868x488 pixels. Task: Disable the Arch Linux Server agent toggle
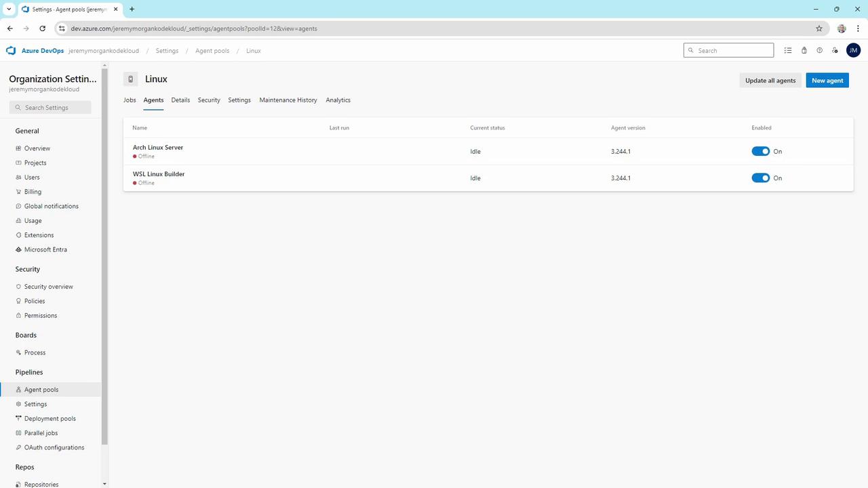(761, 151)
